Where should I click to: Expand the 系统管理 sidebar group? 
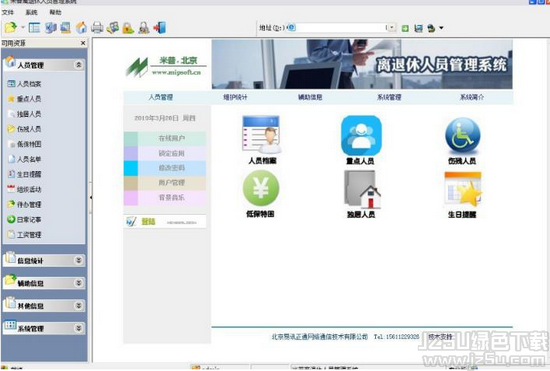pos(79,328)
